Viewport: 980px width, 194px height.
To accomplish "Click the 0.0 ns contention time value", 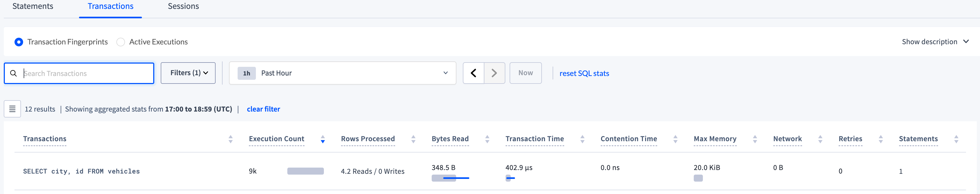I will [610, 167].
